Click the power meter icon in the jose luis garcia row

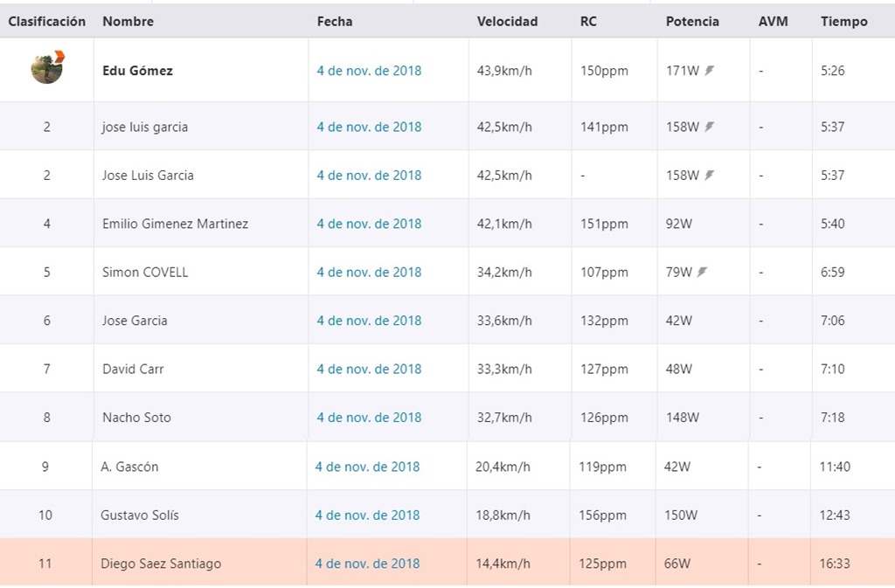(709, 127)
